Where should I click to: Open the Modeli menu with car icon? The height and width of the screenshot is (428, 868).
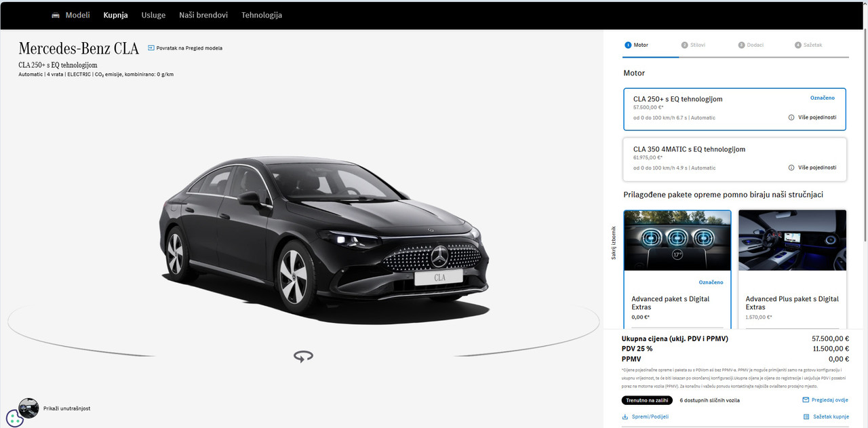71,15
